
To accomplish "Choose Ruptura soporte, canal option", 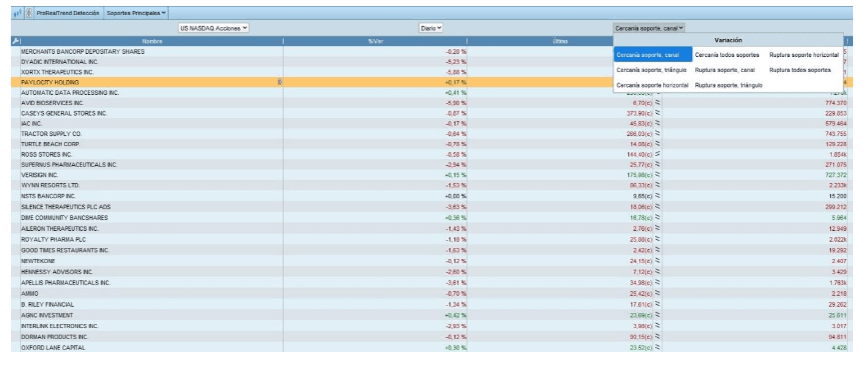I will point(725,70).
